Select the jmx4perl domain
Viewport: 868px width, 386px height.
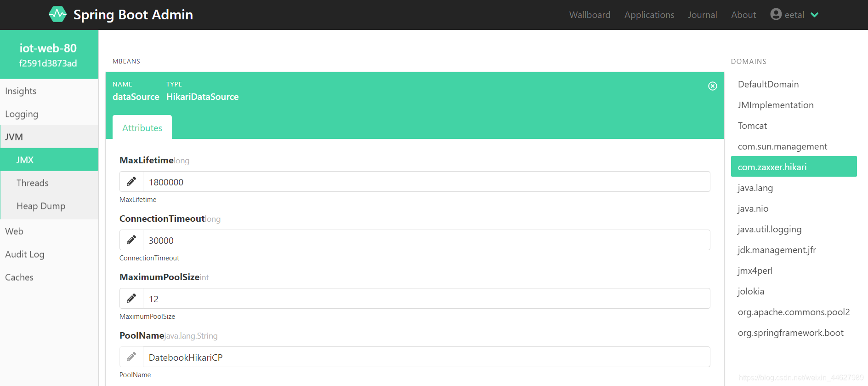794,271
